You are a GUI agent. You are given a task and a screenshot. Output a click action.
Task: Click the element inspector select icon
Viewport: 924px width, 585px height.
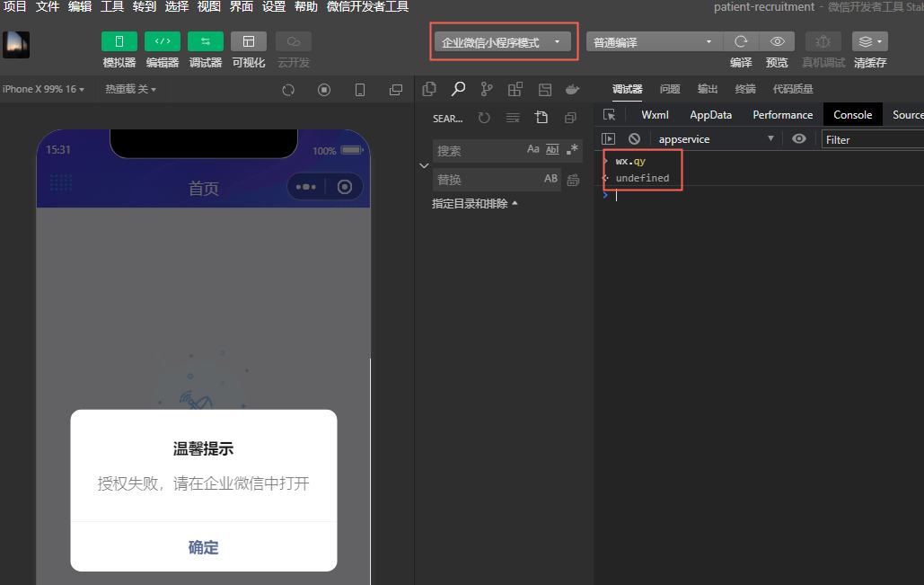[610, 115]
